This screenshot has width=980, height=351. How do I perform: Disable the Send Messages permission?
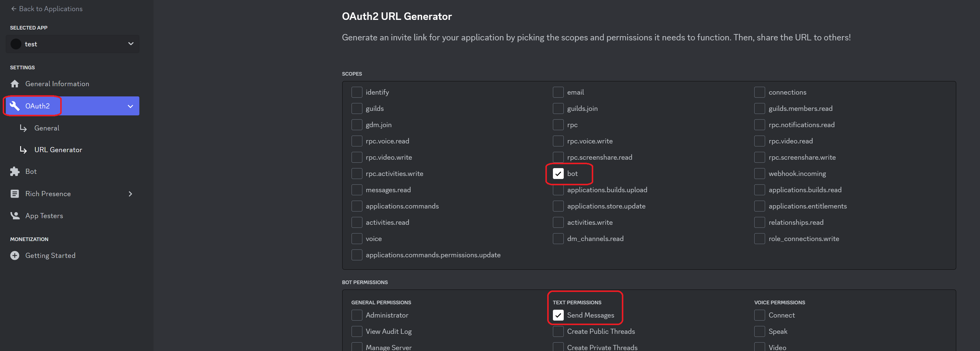[x=558, y=315]
